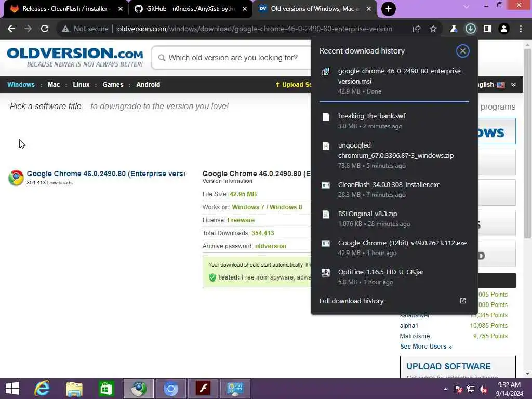Image resolution: width=532 pixels, height=399 pixels.
Task: Click the address bar URL
Action: coord(255,29)
